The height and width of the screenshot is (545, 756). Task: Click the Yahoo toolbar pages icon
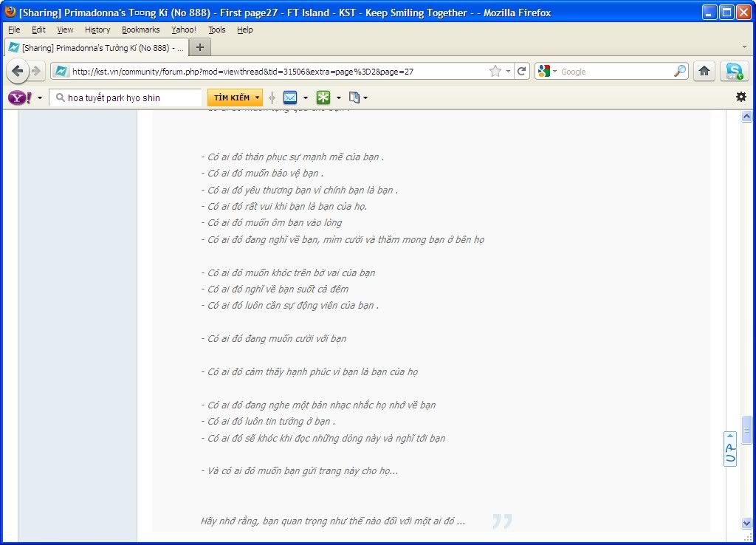click(x=354, y=98)
